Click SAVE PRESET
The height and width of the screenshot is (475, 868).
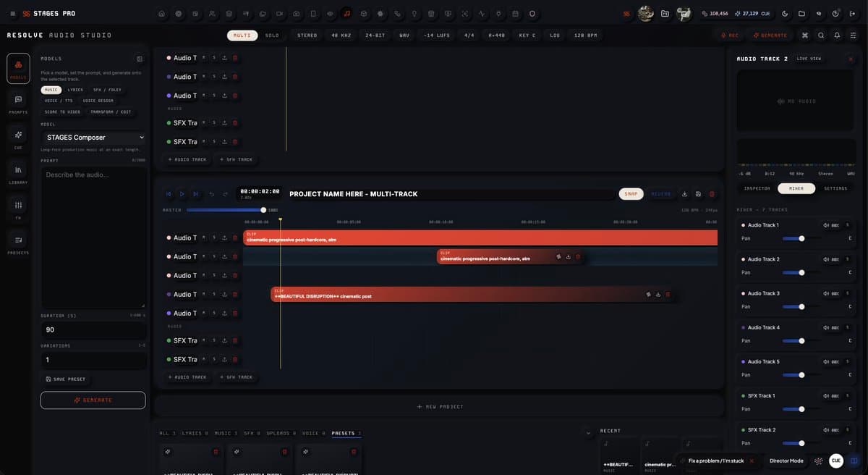66,379
